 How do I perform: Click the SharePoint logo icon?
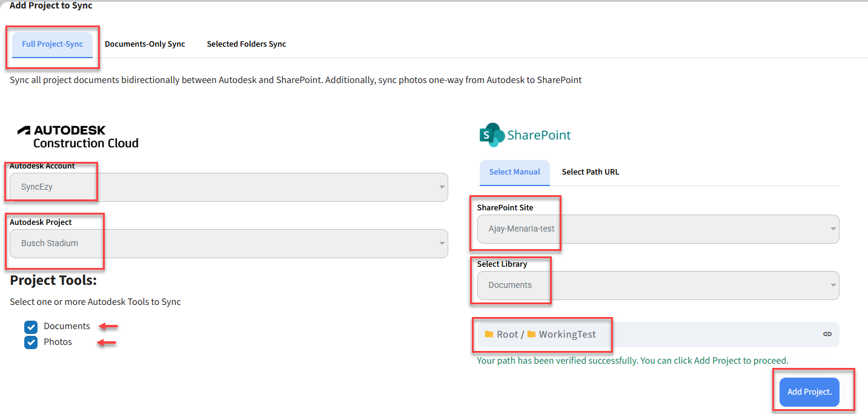(x=492, y=135)
